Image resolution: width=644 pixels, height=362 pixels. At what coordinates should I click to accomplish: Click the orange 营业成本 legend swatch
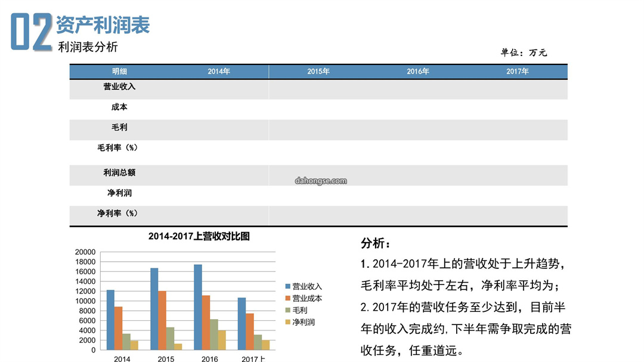[x=287, y=298]
